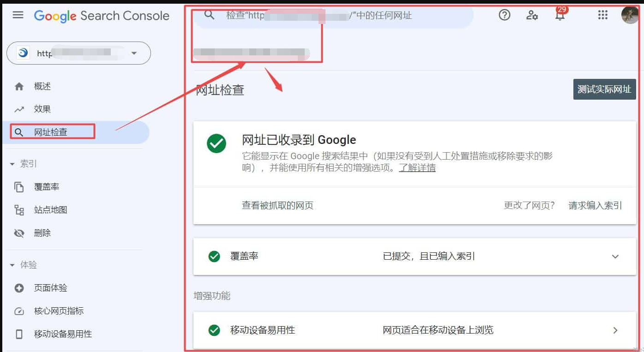The width and height of the screenshot is (644, 352).
Task: Open the property selector dropdown
Action: 134,53
